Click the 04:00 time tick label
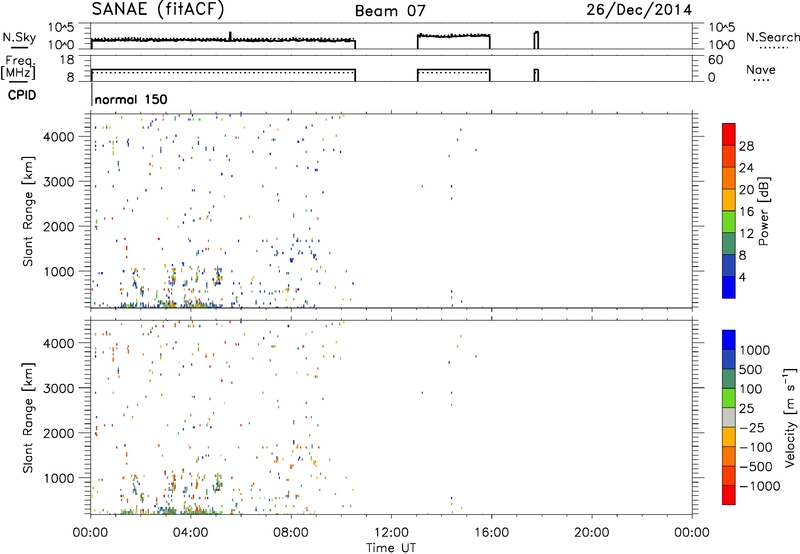The width and height of the screenshot is (800, 554). tap(190, 533)
